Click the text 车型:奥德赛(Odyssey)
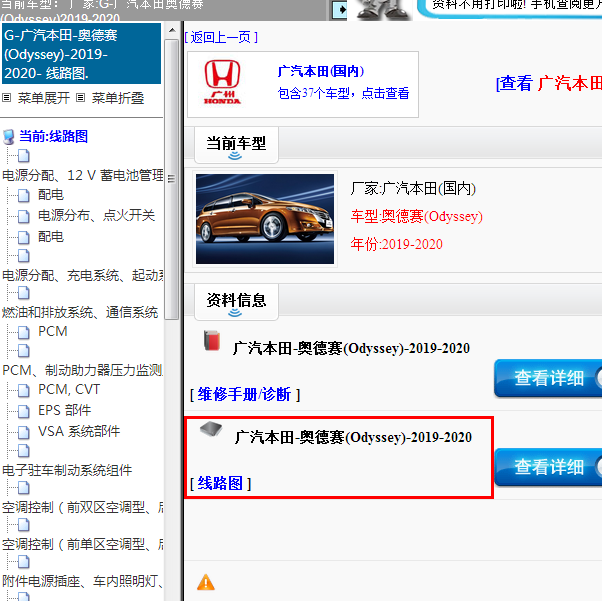Viewport: 602px width, 601px height. (417, 217)
